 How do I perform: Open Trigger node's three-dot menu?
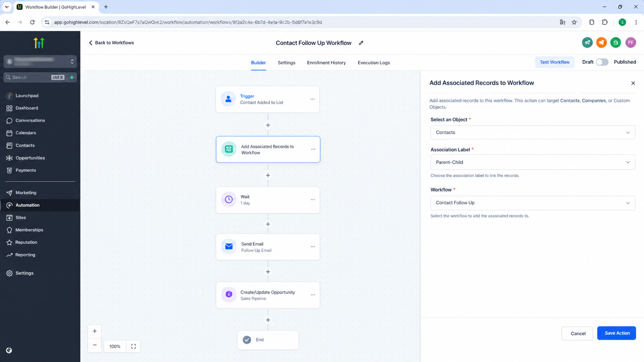pyautogui.click(x=312, y=99)
